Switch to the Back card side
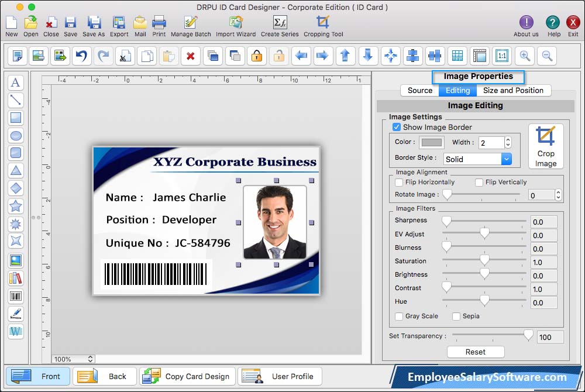585x392 pixels. click(x=105, y=376)
